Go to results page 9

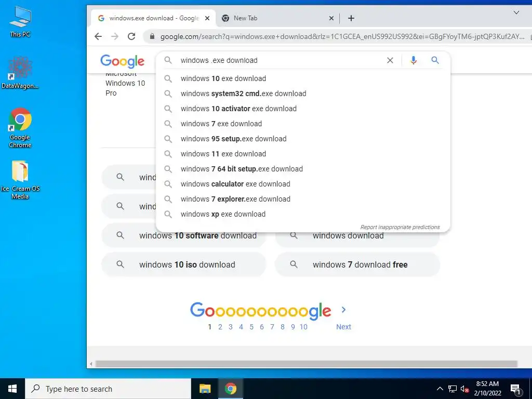(293, 327)
